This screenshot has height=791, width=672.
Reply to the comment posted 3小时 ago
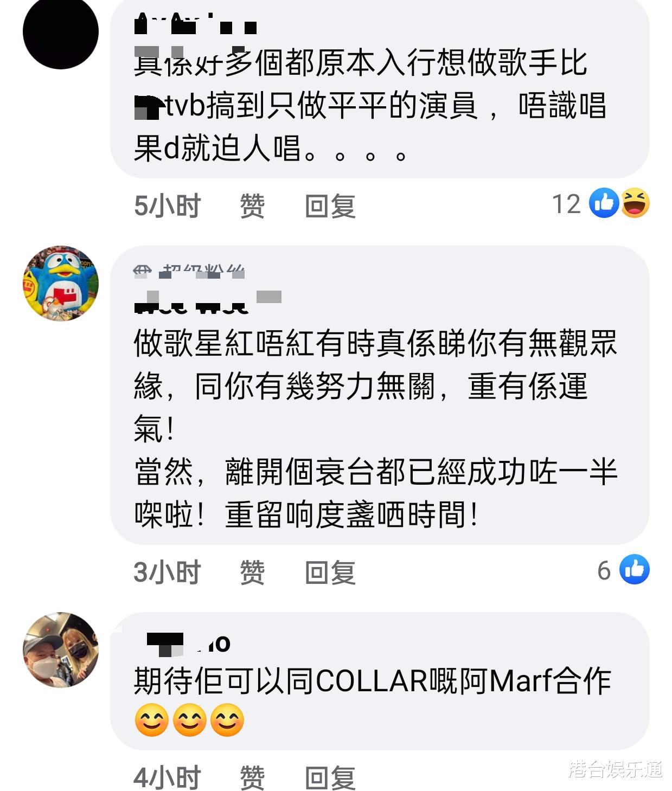[x=330, y=573]
